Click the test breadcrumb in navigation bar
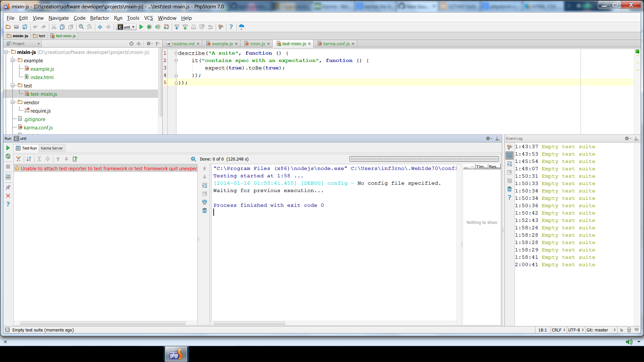 tap(39, 36)
